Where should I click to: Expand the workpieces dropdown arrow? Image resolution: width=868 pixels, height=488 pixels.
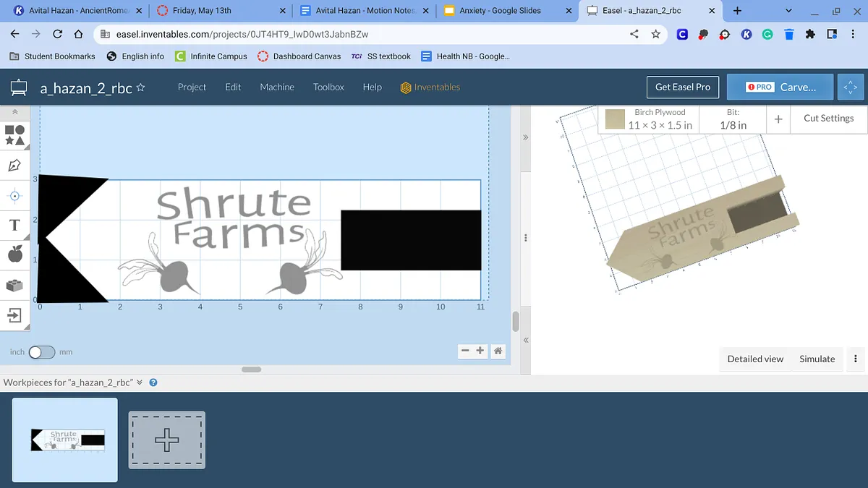pos(140,382)
